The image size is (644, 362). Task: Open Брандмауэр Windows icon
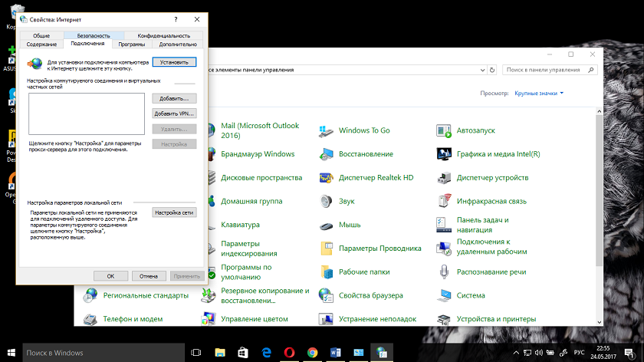pos(257,154)
